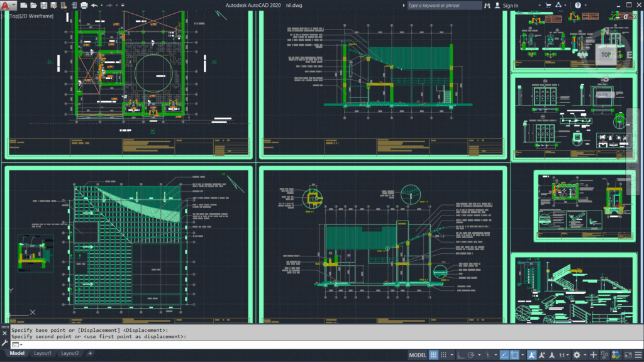Click the Open file folder icon
This screenshot has width=644, height=362.
point(34,5)
